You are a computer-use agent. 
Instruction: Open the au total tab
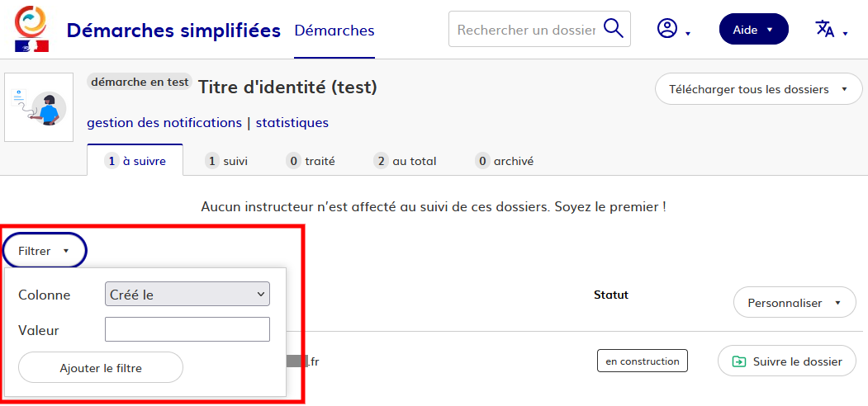(405, 161)
